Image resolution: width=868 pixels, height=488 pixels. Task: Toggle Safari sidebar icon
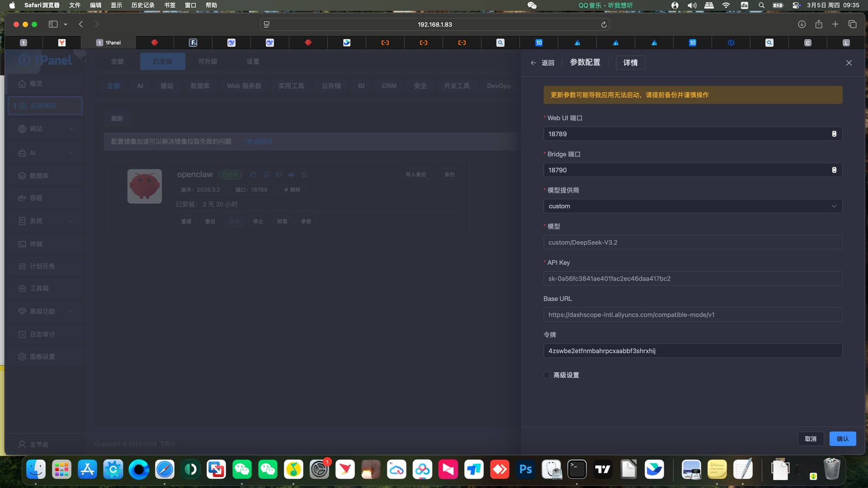click(x=53, y=24)
